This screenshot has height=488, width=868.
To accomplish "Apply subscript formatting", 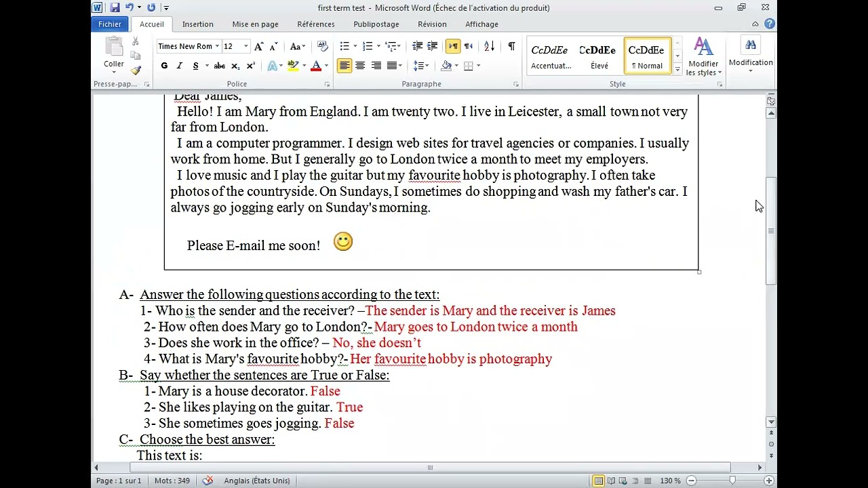I will click(x=235, y=66).
